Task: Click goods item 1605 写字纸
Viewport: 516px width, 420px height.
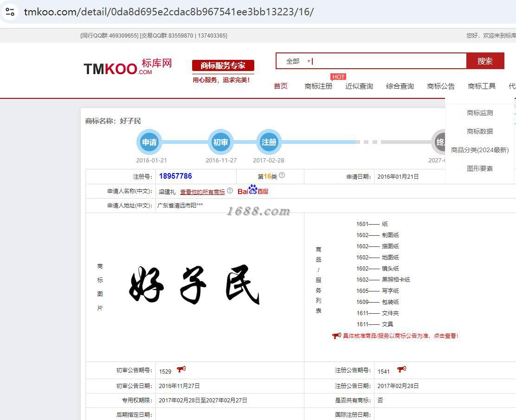Action: click(x=377, y=291)
